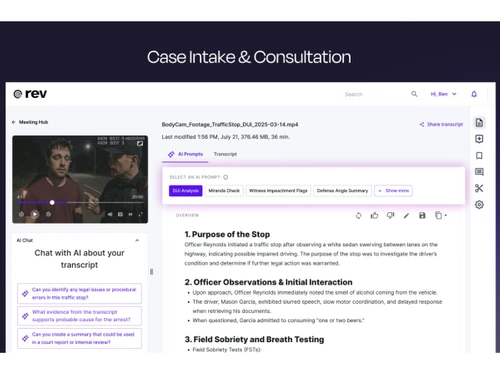Click the thumbs down icon

point(390,216)
